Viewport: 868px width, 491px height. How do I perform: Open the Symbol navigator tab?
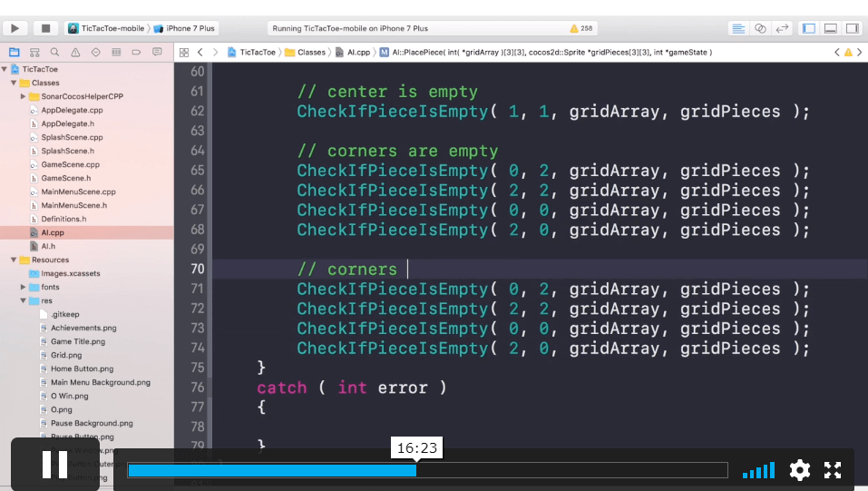coord(34,52)
